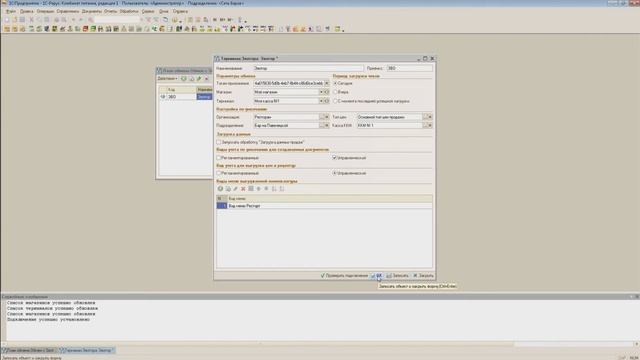Sort the menu types table descending
640x360 pixels.
282,189
